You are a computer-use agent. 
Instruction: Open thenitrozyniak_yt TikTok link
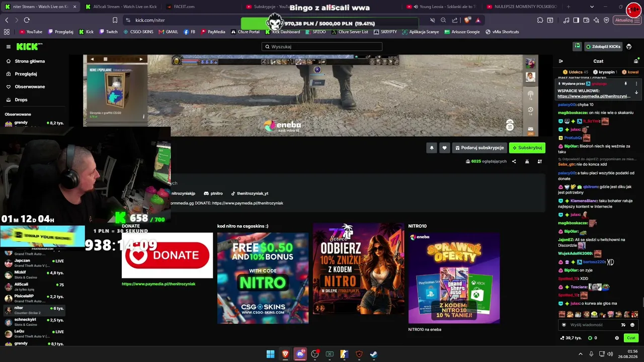tap(250, 194)
